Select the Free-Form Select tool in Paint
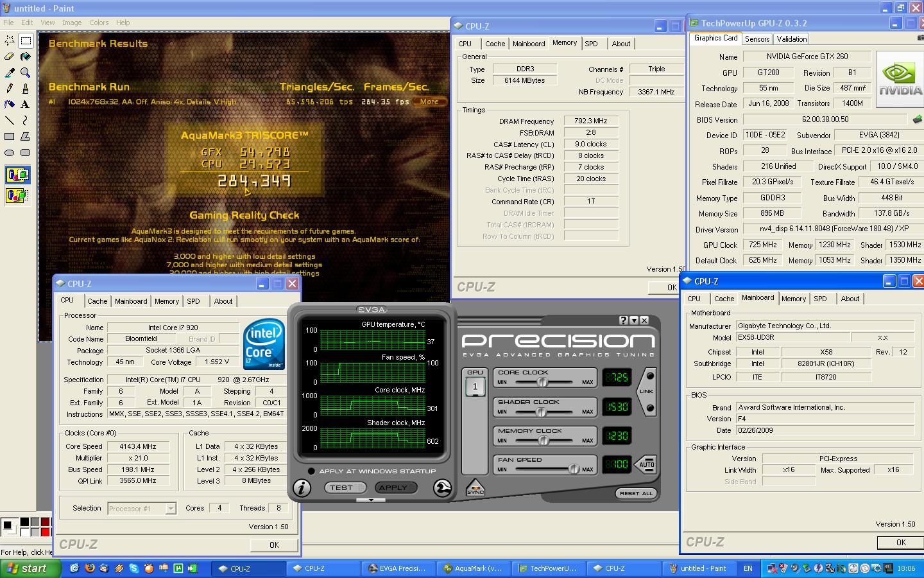This screenshot has height=578, width=924. click(x=10, y=40)
